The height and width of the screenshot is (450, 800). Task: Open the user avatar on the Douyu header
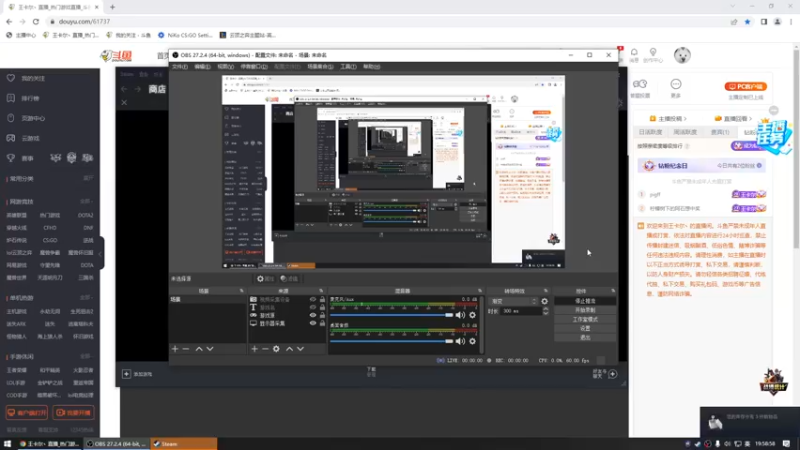click(682, 55)
